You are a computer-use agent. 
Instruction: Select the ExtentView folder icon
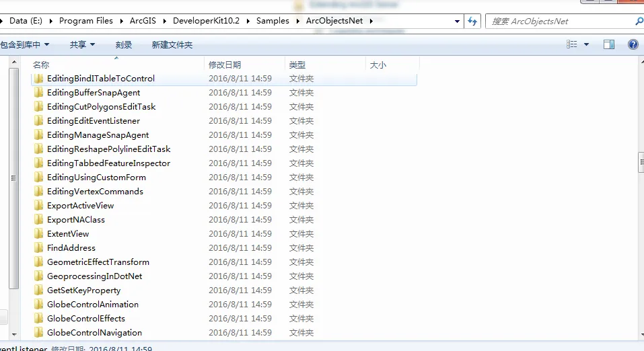click(38, 233)
